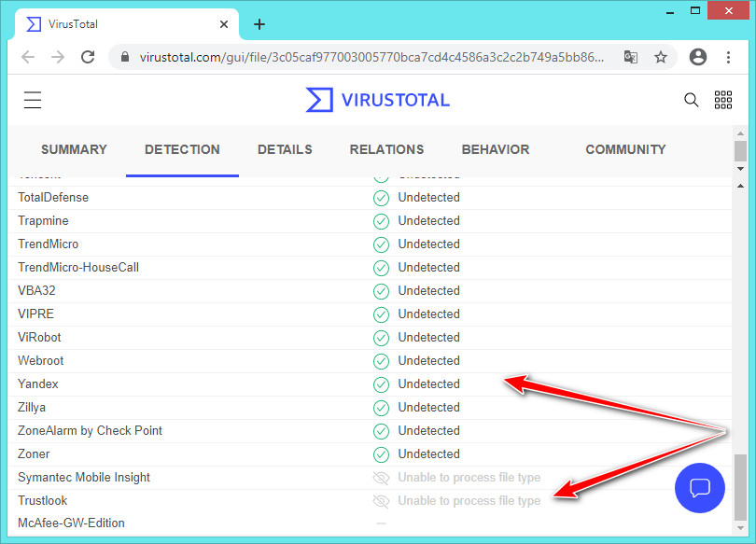Minimize the browser window
The width and height of the screenshot is (756, 544).
click(670, 11)
